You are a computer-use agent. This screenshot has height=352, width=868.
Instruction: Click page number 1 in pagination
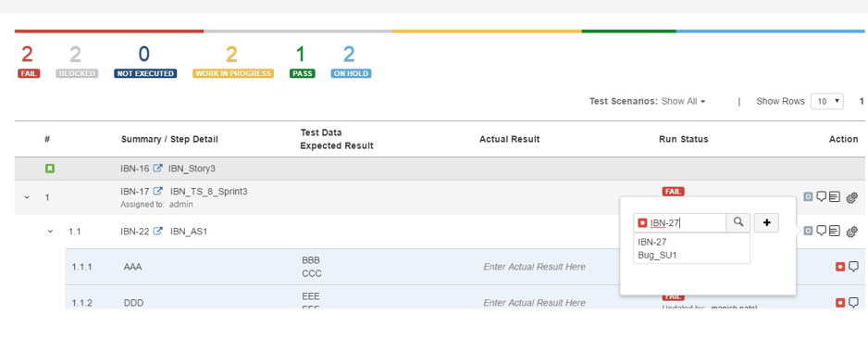(862, 102)
